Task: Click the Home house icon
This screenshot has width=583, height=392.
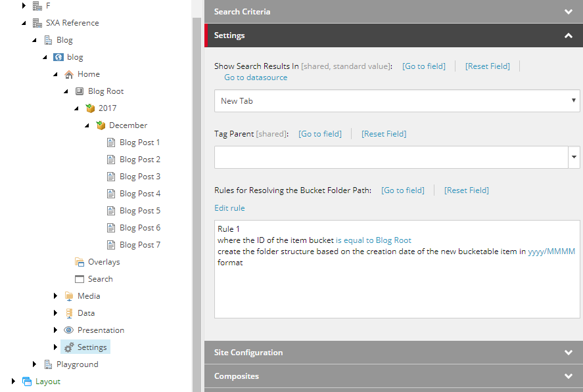Action: point(69,74)
